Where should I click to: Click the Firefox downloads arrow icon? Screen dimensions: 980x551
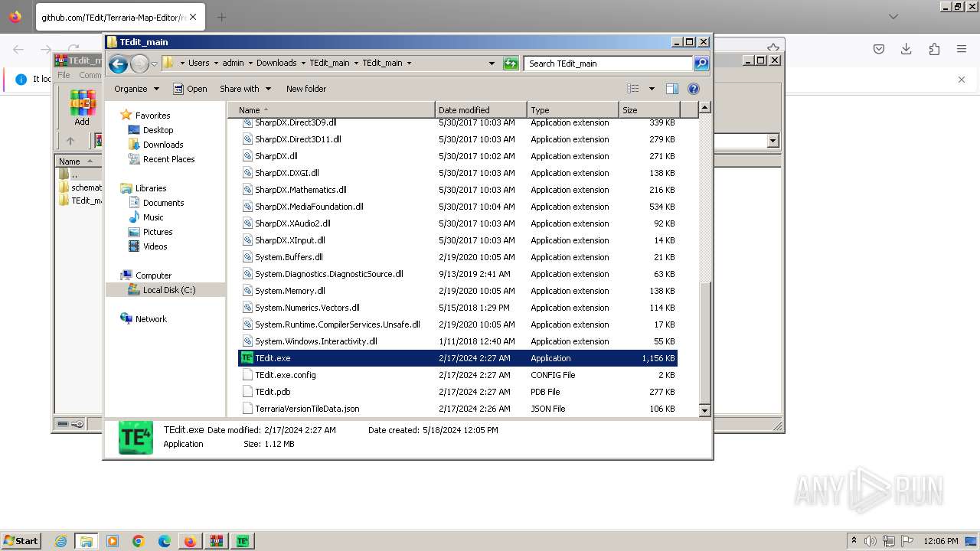(x=906, y=49)
